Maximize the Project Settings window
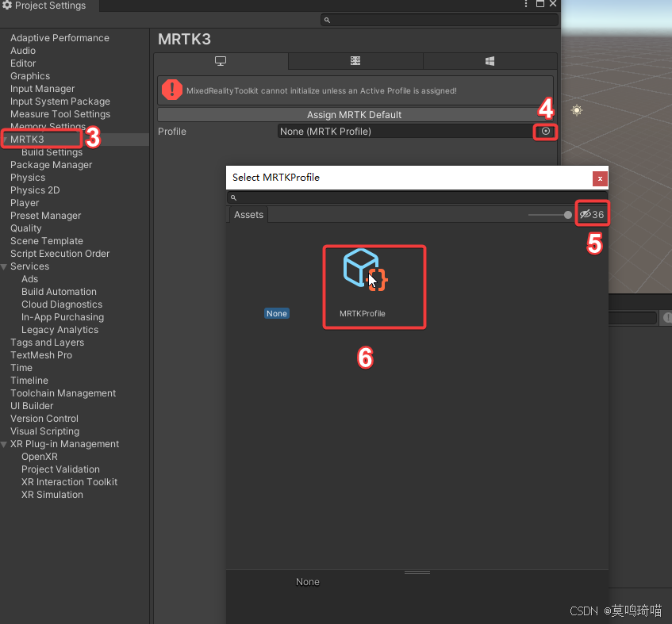The image size is (672, 624). coord(540,4)
